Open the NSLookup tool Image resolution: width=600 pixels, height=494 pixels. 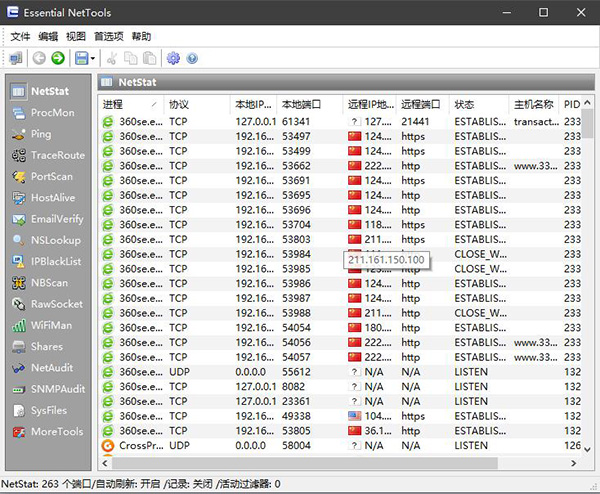point(54,240)
